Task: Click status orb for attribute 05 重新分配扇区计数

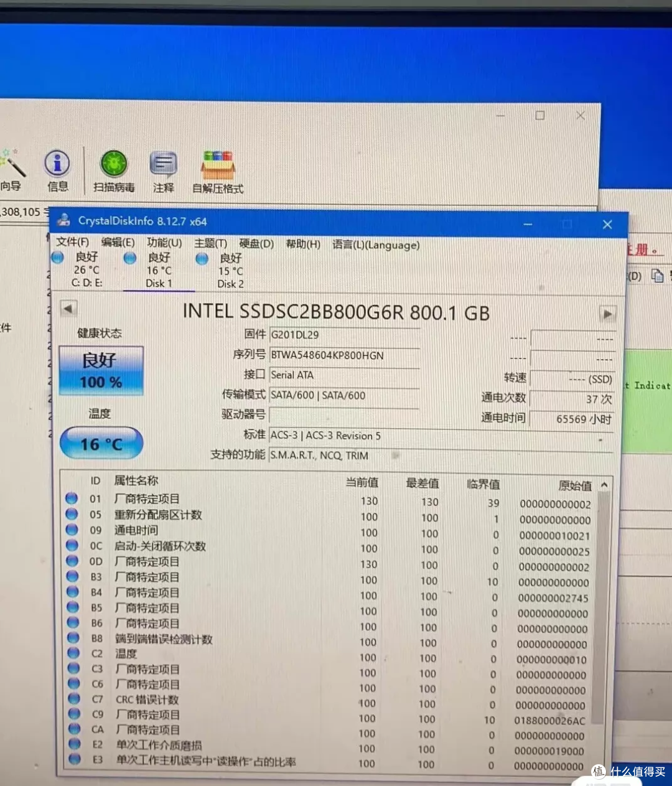Action: [x=72, y=514]
